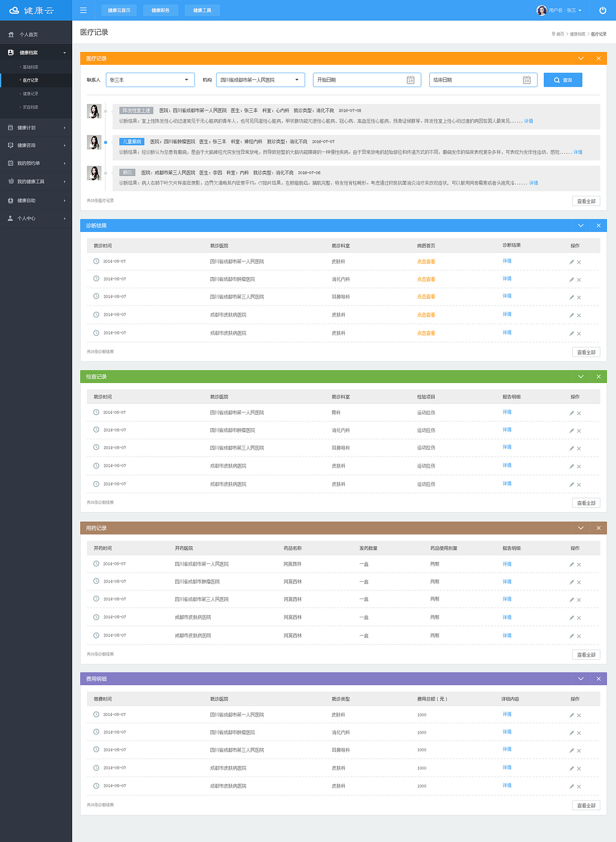Image resolution: width=616 pixels, height=842 pixels.
Task: Edit the first 用药记录 row
Action: 572,564
